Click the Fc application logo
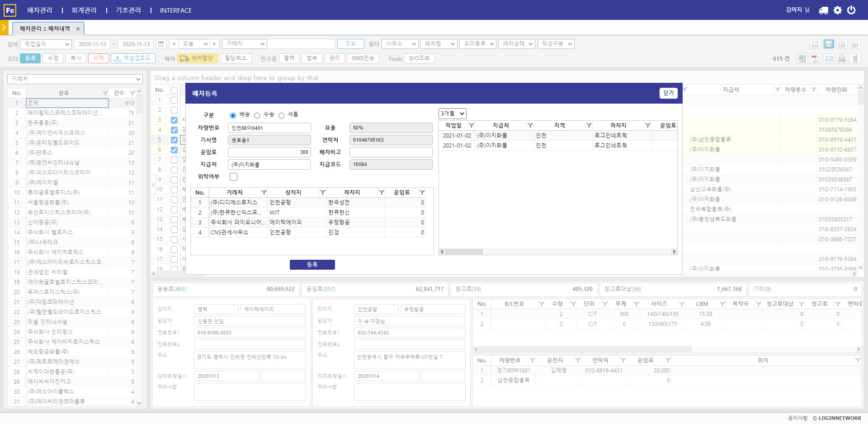 click(10, 10)
